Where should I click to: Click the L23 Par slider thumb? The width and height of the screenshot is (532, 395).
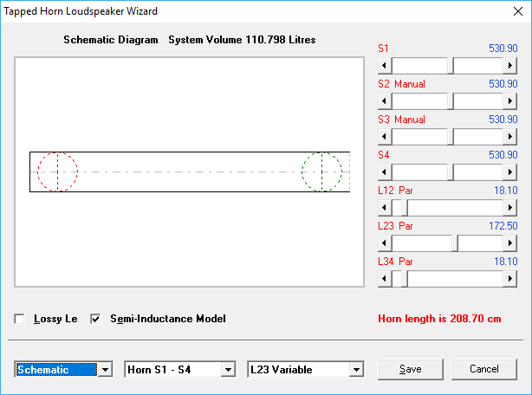tap(454, 243)
